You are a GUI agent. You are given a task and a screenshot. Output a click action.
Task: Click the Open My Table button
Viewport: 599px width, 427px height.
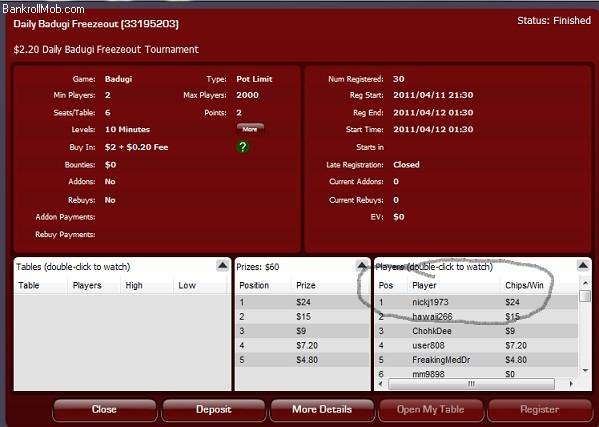(x=431, y=410)
